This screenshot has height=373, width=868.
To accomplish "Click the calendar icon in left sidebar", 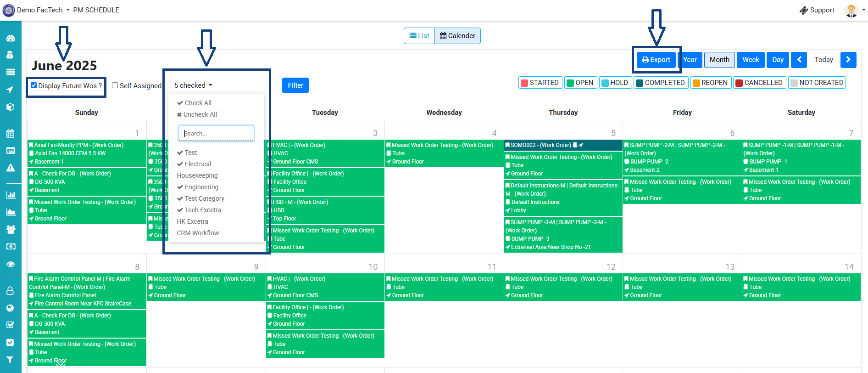I will (x=10, y=134).
